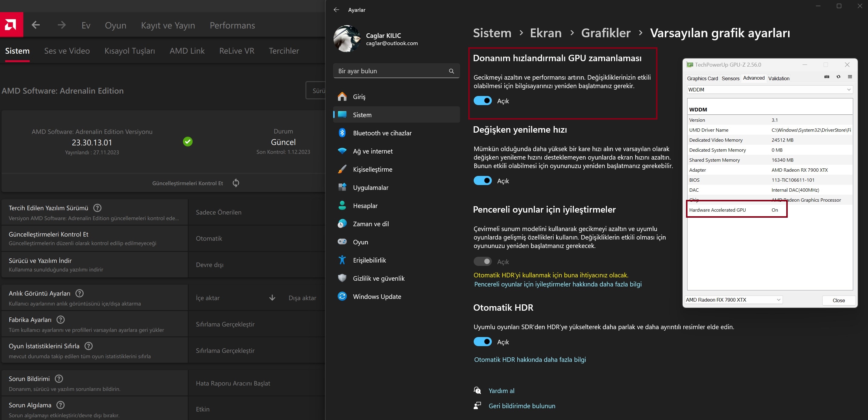Open Kişiselleştirme settings

[396, 169]
